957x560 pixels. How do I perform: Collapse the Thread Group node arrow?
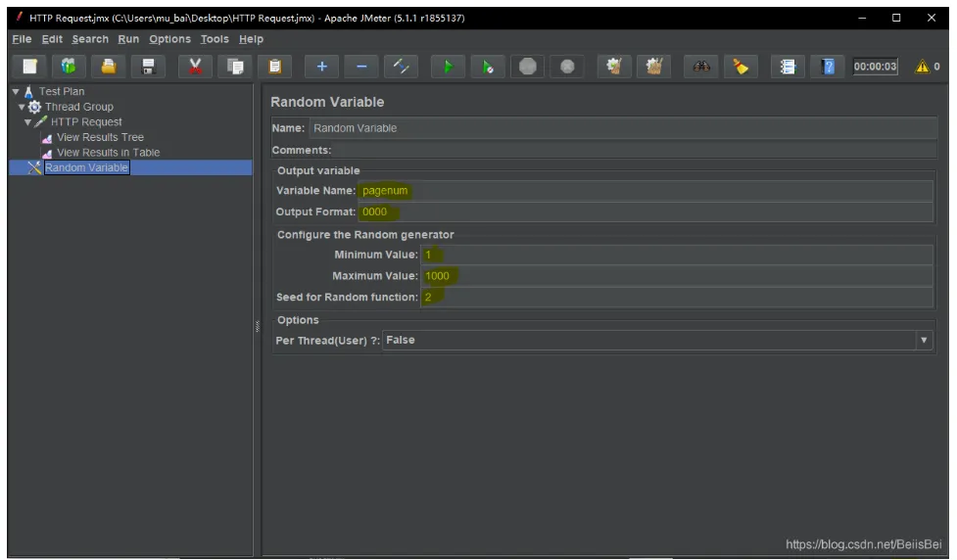click(x=23, y=107)
